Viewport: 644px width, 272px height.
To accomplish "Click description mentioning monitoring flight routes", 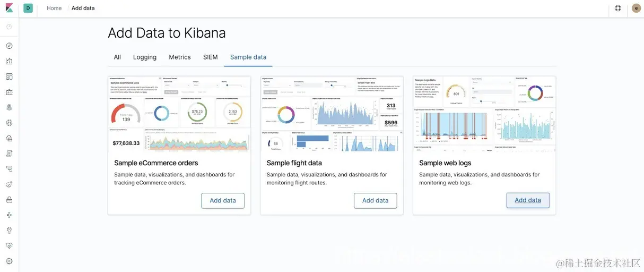I will [327, 178].
